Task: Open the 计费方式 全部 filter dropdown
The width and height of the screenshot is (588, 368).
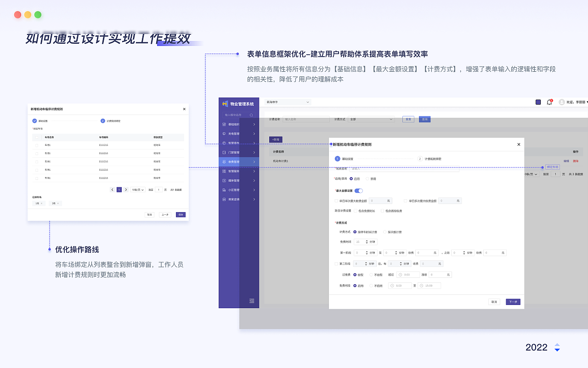Action: (x=371, y=119)
